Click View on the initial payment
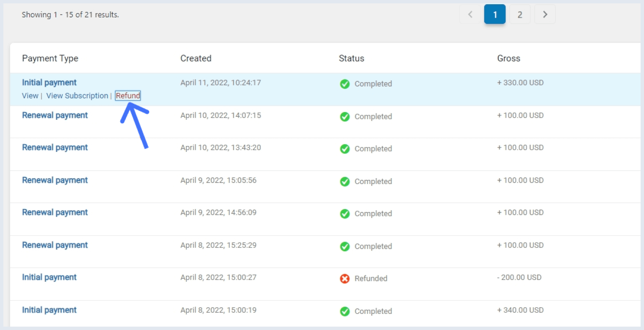 [x=30, y=96]
